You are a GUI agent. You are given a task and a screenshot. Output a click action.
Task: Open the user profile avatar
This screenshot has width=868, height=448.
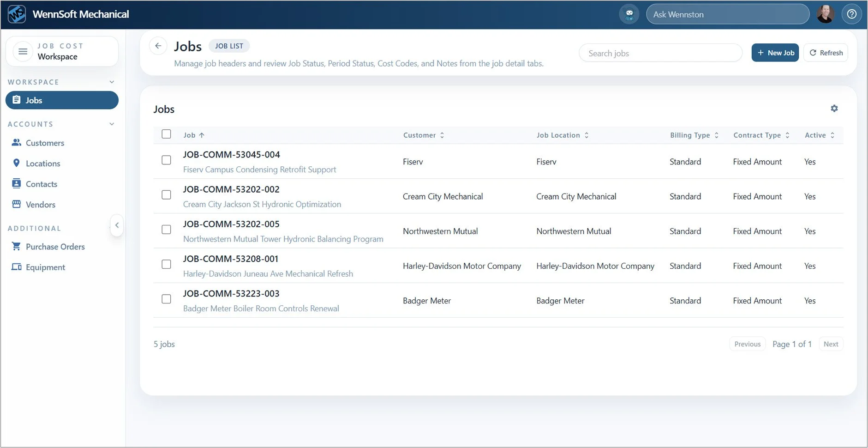(825, 14)
